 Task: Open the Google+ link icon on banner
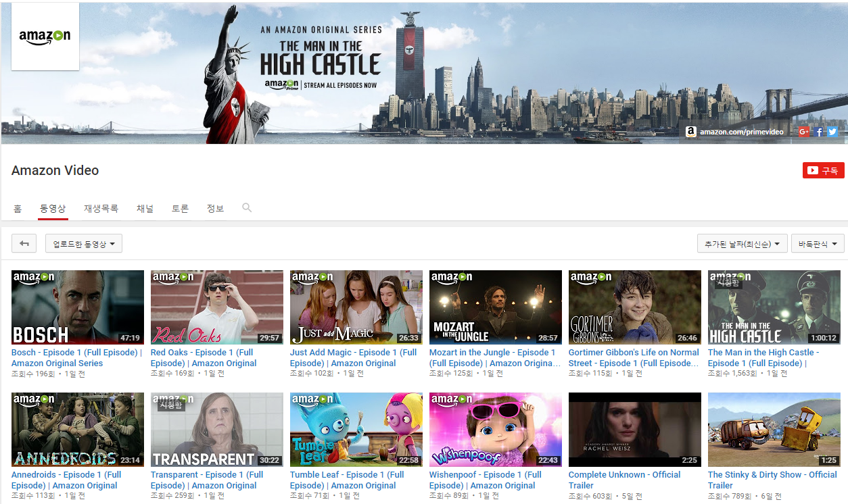804,132
